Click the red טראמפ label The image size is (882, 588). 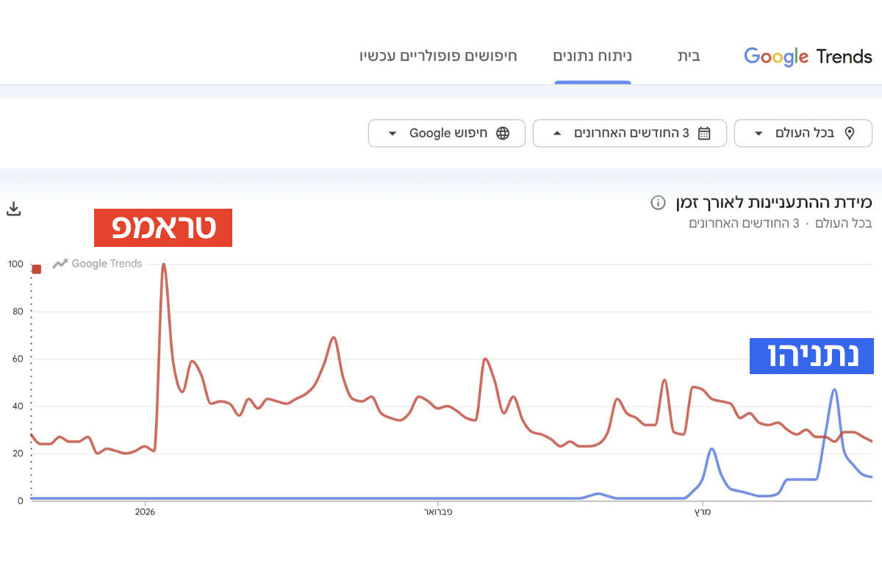pos(163,228)
